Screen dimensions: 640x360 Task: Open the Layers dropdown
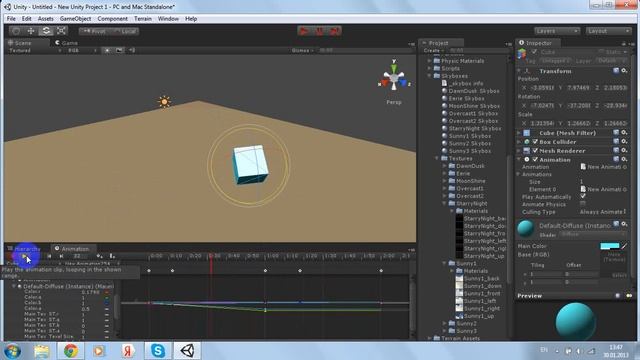click(x=557, y=31)
